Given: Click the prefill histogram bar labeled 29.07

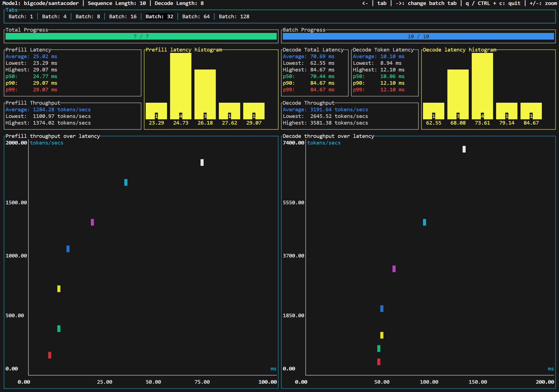Looking at the screenshot, I should click(x=254, y=111).
